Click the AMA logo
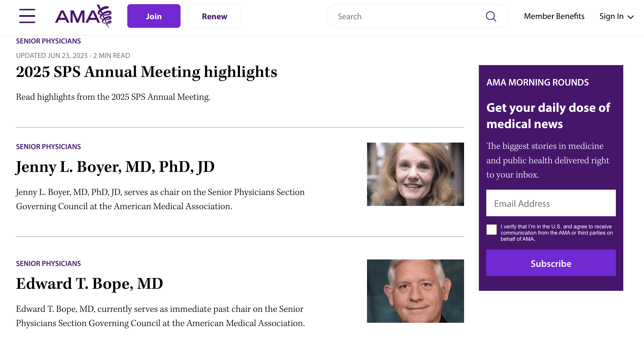Image resolution: width=644 pixels, height=342 pixels. tap(83, 16)
